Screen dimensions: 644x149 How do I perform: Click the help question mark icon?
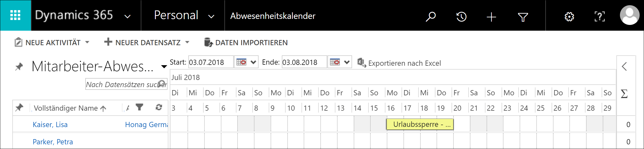[x=600, y=17]
